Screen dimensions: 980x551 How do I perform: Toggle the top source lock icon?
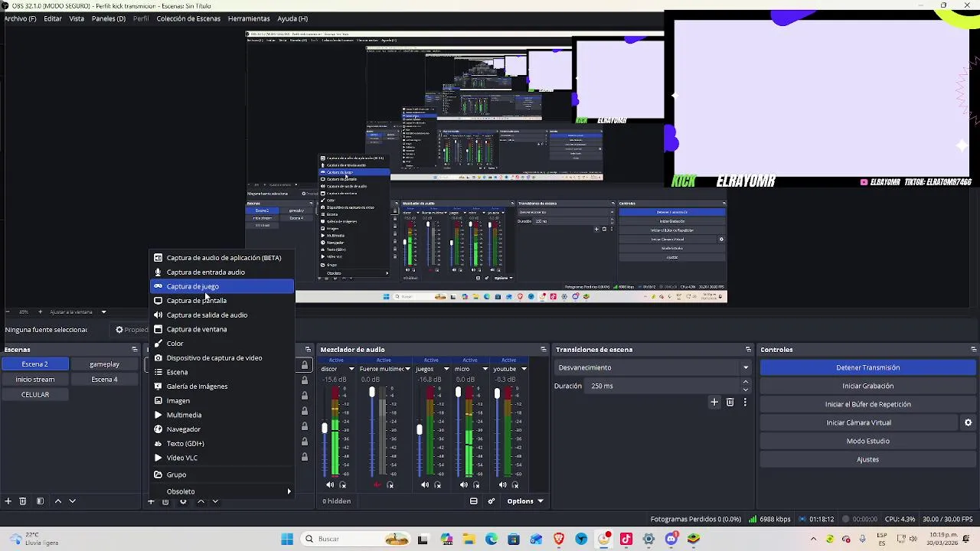click(305, 365)
